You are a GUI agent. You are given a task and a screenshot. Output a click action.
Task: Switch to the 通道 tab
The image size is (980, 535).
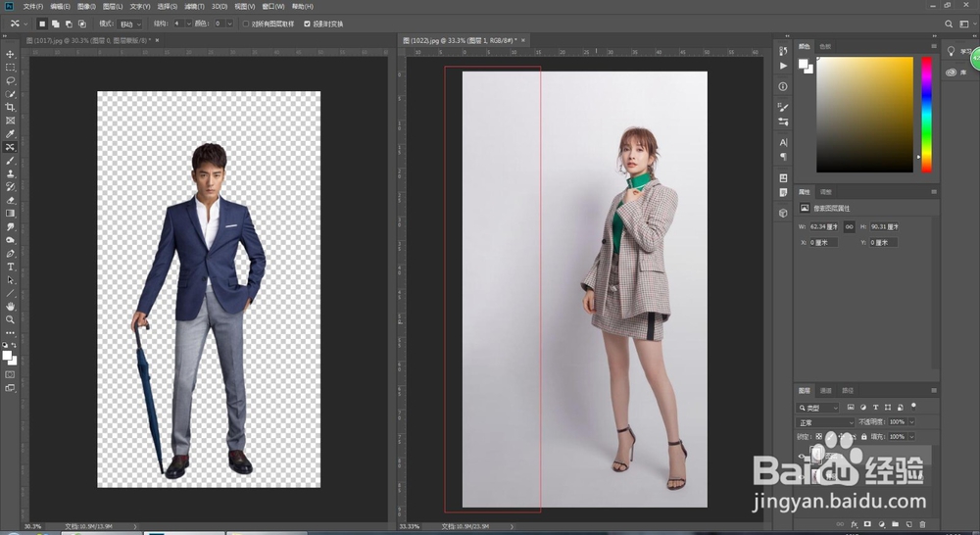[x=826, y=390]
